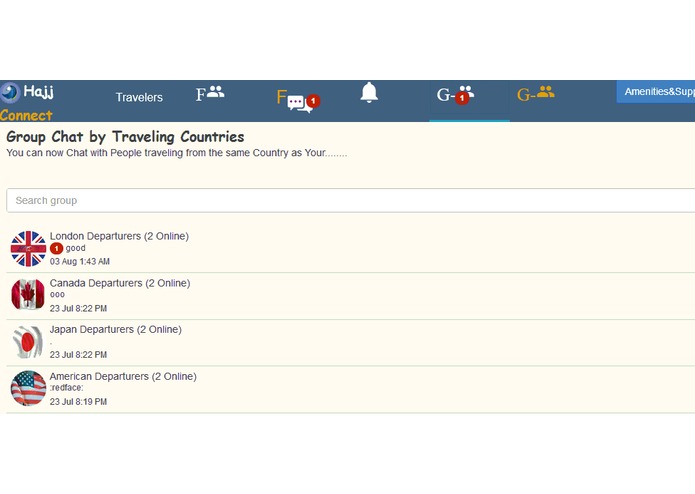Select the American flag group avatar
695x494 pixels.
(28, 388)
